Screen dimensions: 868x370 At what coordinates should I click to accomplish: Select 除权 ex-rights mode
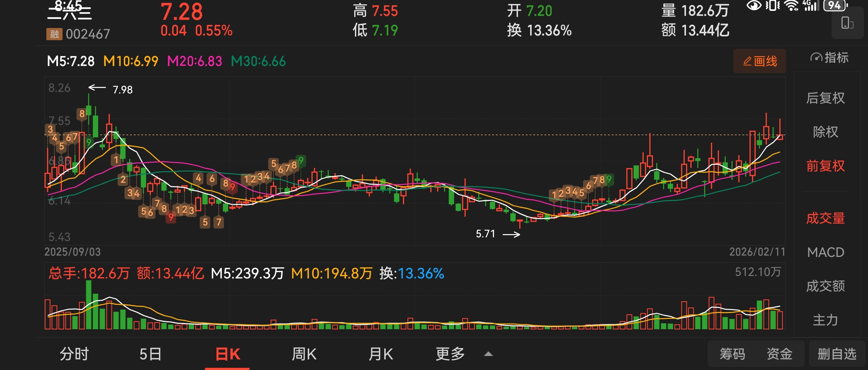(825, 132)
